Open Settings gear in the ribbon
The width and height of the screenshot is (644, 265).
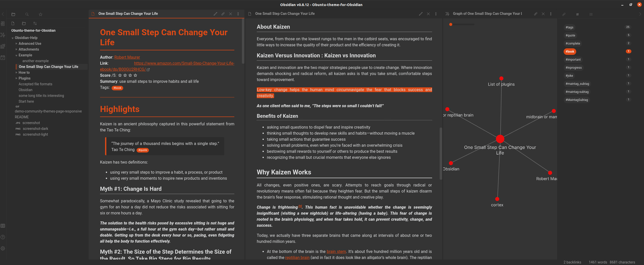pos(3,248)
